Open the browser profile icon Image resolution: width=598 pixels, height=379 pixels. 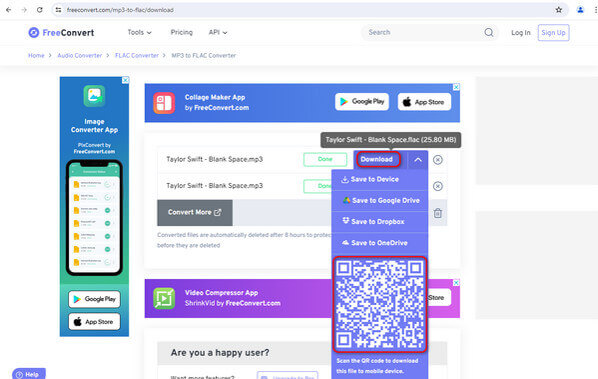click(x=580, y=10)
